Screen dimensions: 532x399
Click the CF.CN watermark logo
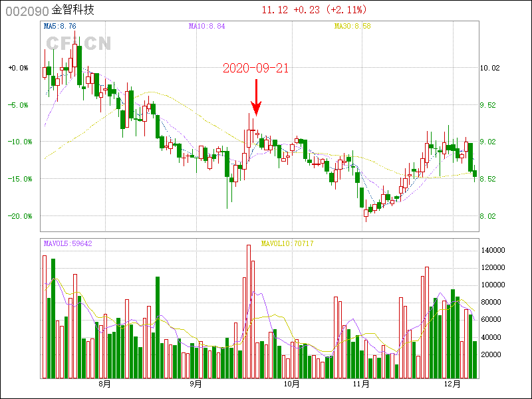click(x=78, y=44)
